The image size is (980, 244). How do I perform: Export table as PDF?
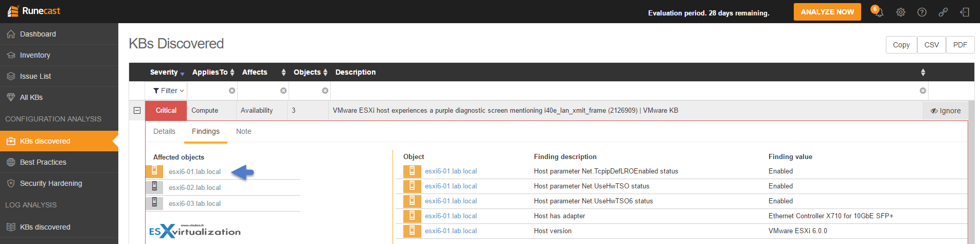[x=960, y=45]
